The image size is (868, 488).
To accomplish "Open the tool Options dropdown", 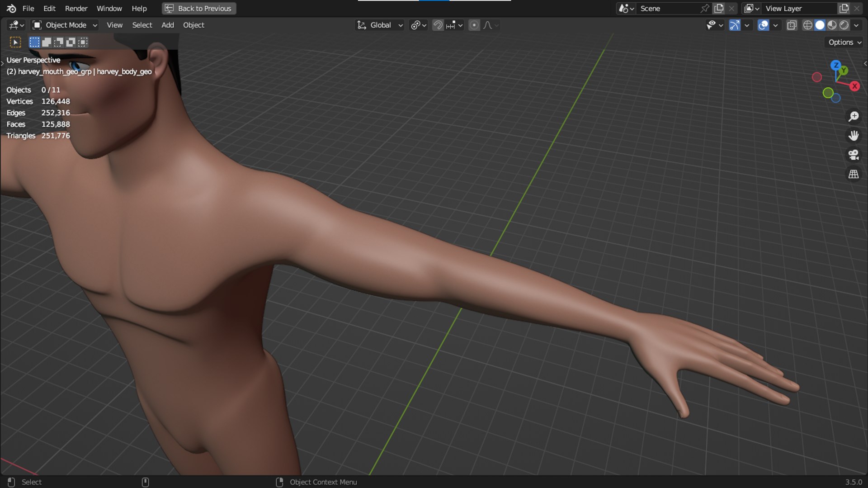I will pos(844,42).
